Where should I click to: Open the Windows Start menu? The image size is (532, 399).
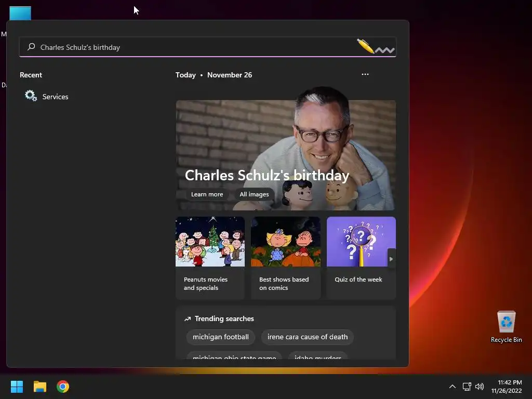coord(17,387)
